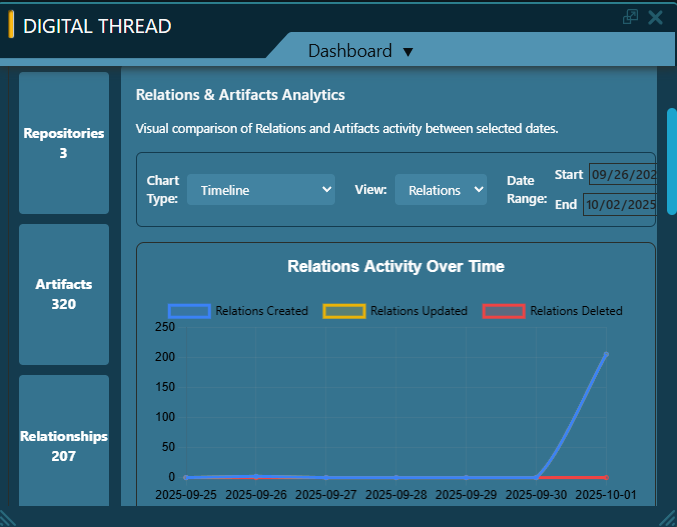677x527 pixels.
Task: Open the Dashboard dropdown menu
Action: 408,52
